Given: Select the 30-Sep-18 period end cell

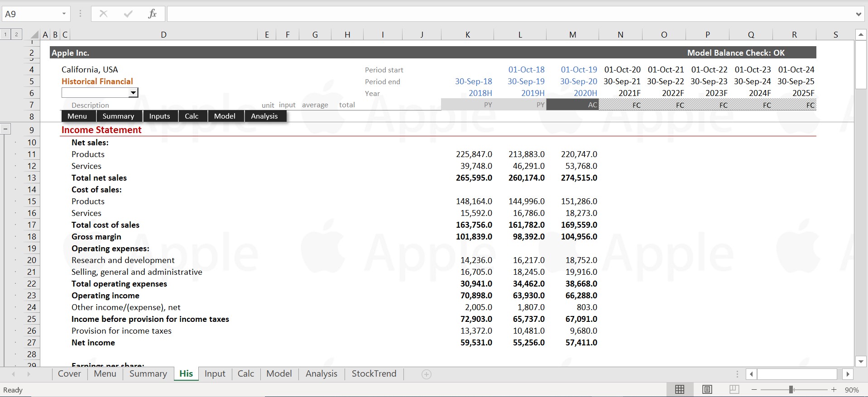Looking at the screenshot, I should tap(473, 81).
